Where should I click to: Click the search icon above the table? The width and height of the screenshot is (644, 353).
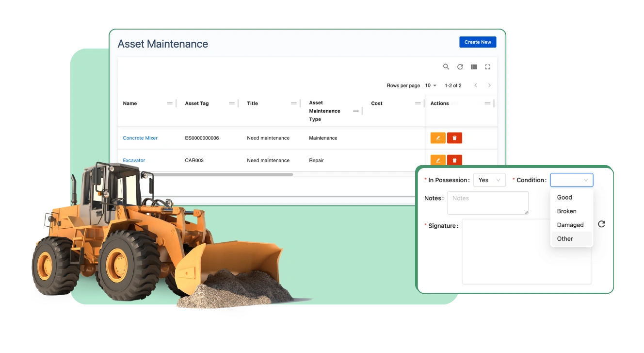446,67
